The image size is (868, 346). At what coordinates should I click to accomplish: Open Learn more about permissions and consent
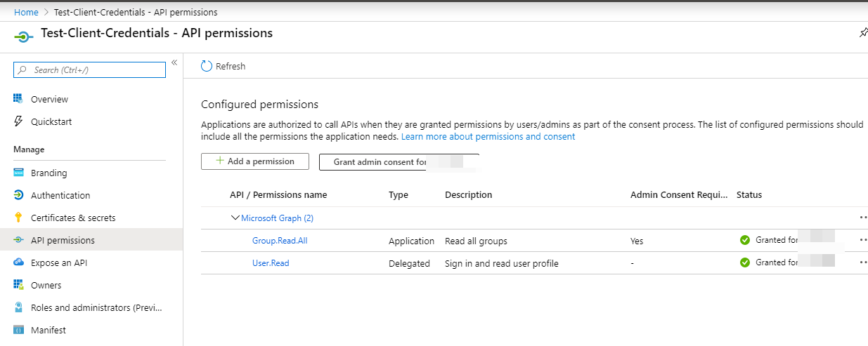coord(488,136)
